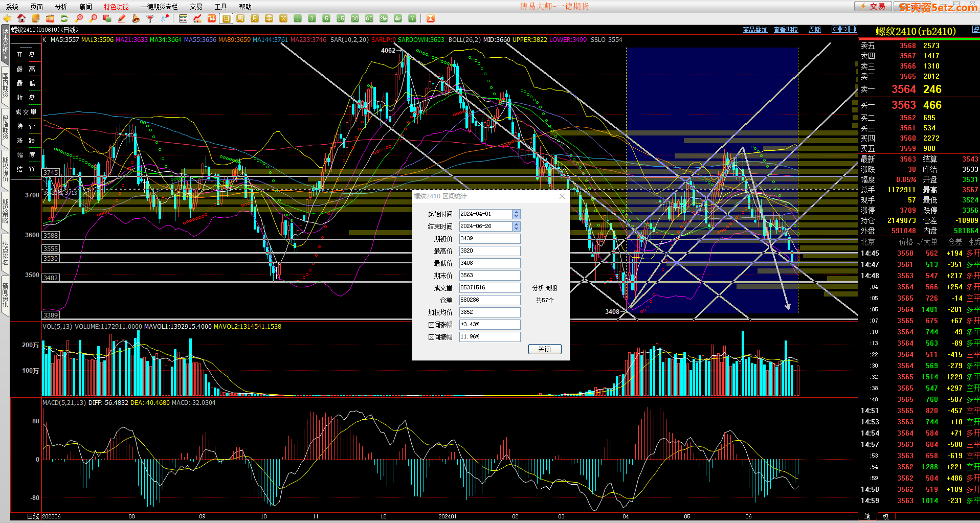Zoom in with magnifier plus icon
This screenshot has height=523, width=980.
[x=79, y=18]
